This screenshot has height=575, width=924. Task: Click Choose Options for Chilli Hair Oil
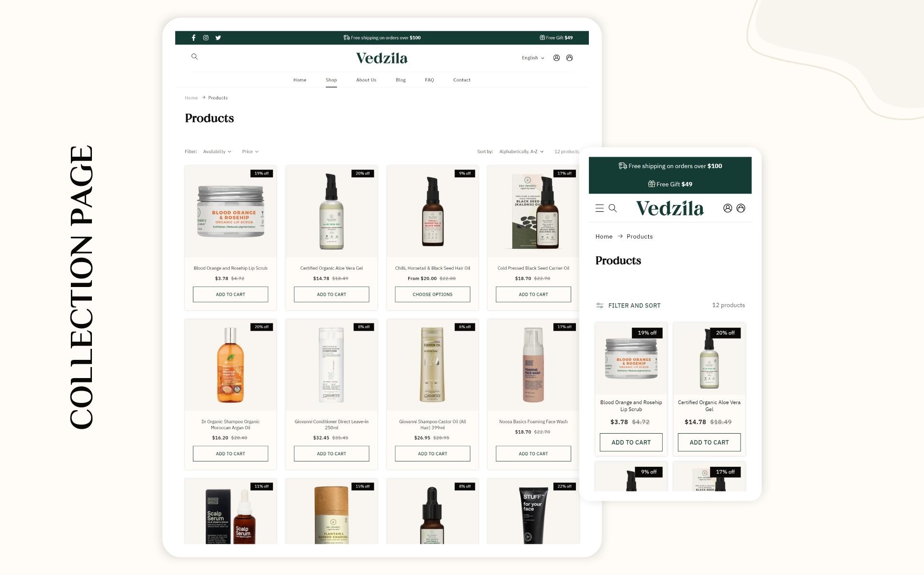[x=432, y=294]
